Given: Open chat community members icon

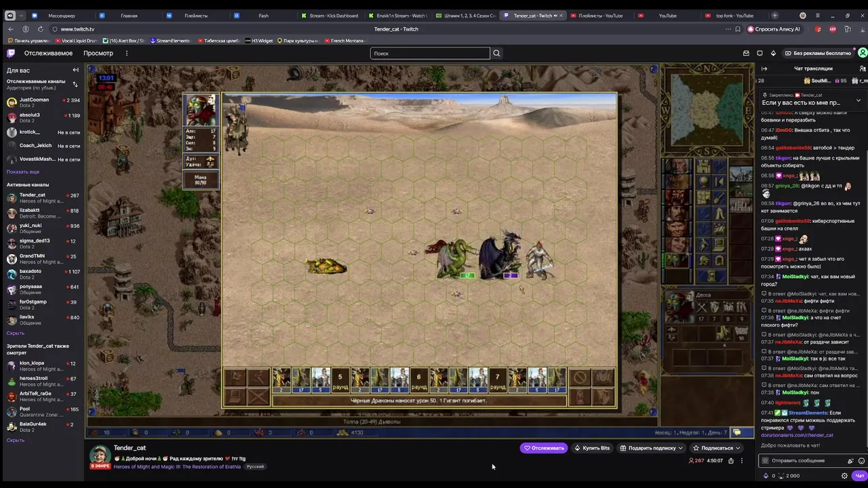Looking at the screenshot, I should (862, 68).
